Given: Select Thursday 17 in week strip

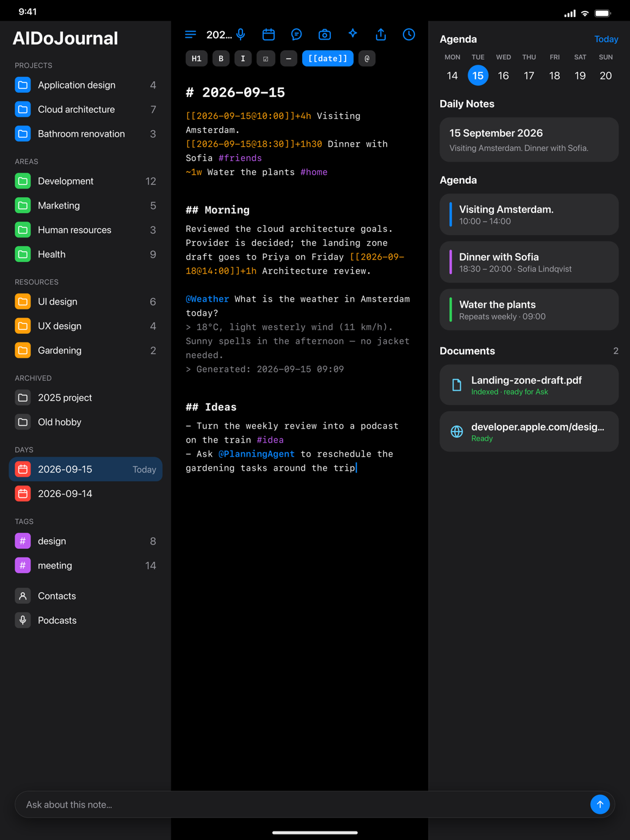Looking at the screenshot, I should (529, 76).
